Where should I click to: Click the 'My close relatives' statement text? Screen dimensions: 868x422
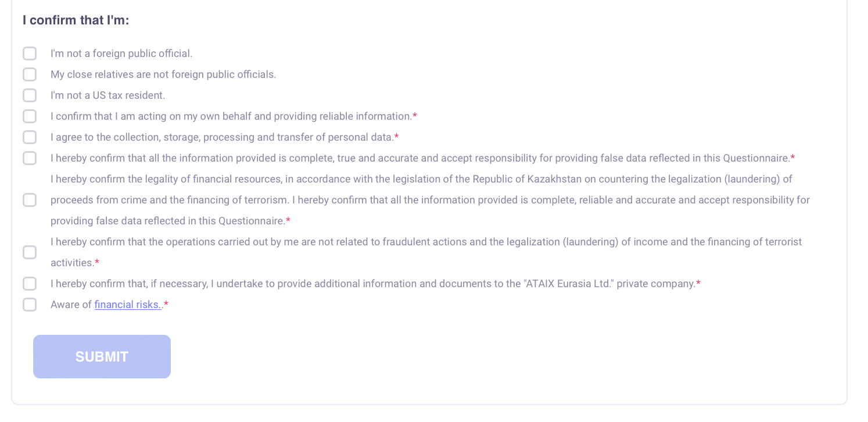click(163, 74)
